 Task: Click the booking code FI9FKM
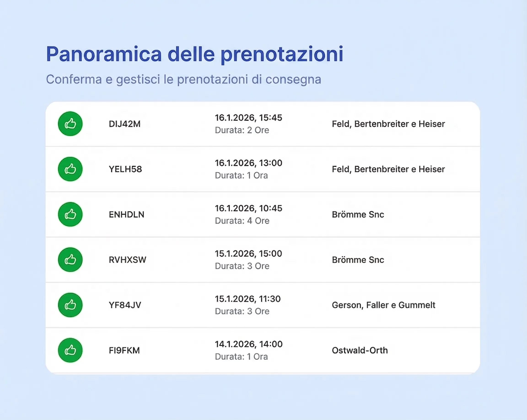point(124,350)
